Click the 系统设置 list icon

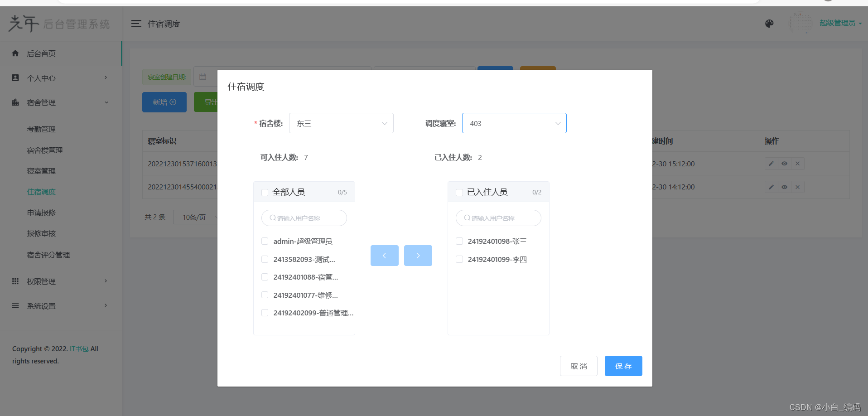pyautogui.click(x=15, y=305)
